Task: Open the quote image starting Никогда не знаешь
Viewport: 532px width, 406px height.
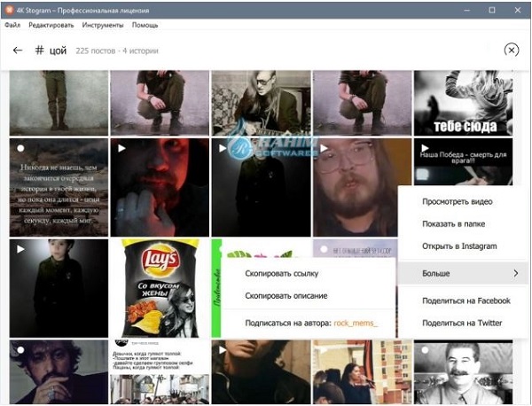Action: tap(59, 187)
